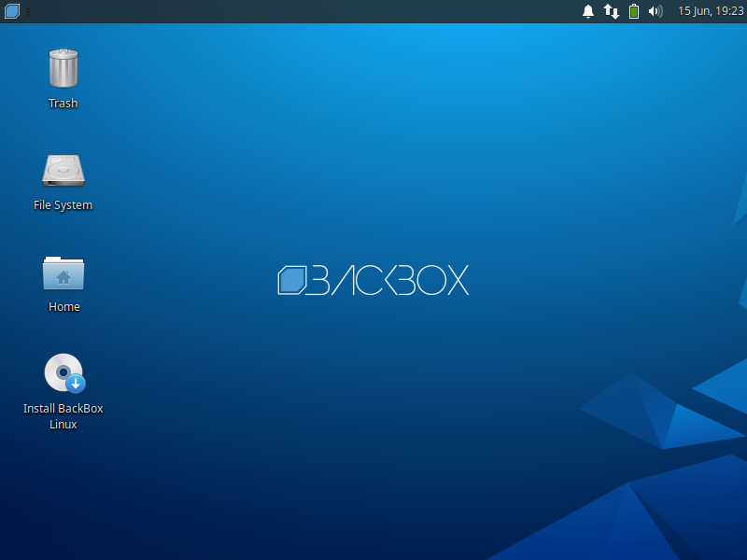Open the calendar from the clock

710,11
